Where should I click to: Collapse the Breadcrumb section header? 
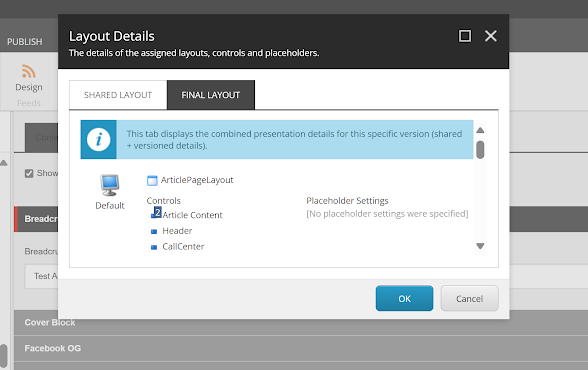[x=36, y=219]
